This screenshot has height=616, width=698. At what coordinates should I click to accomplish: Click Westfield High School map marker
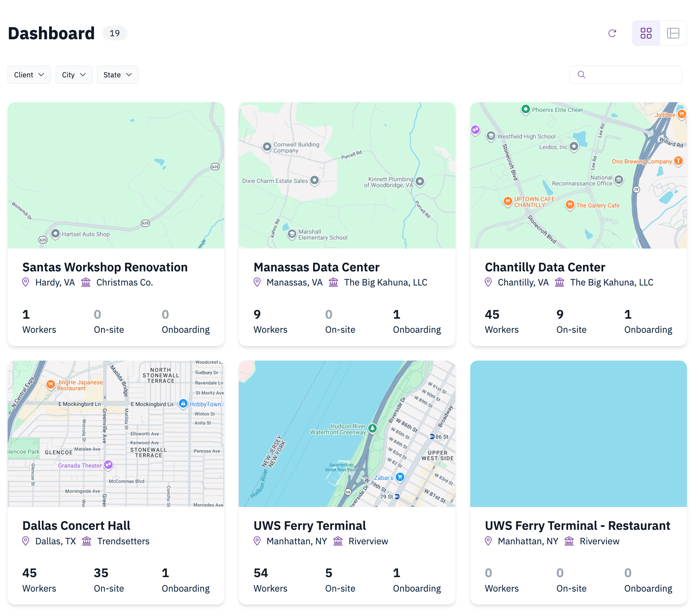point(491,136)
